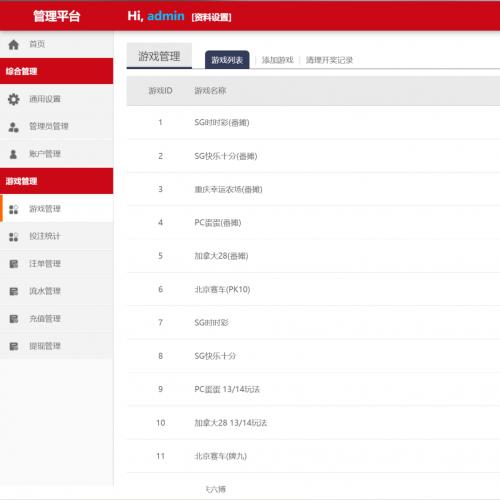Click the 注单管理 document icon
This screenshot has height=500, width=500.
tap(14, 264)
